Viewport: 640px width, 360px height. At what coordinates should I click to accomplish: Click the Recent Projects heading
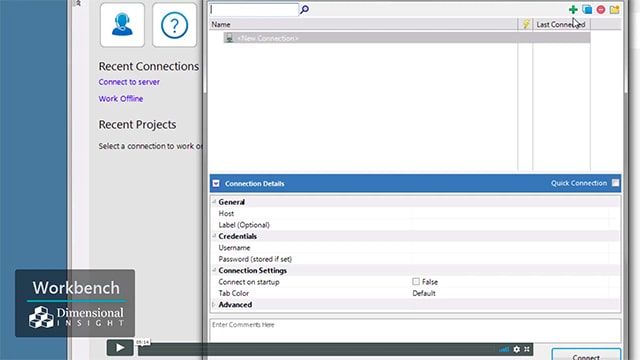pyautogui.click(x=137, y=124)
